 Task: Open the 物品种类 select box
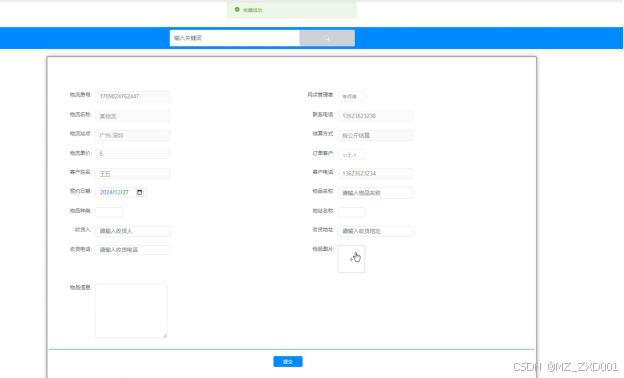(x=109, y=212)
